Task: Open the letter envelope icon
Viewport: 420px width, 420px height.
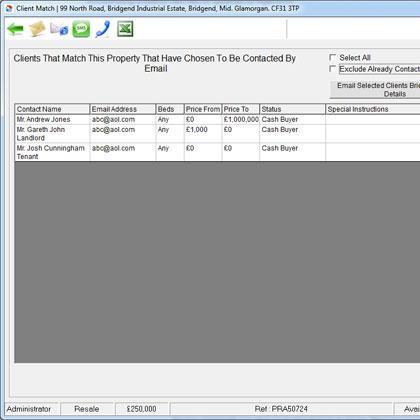Action: pos(37,29)
